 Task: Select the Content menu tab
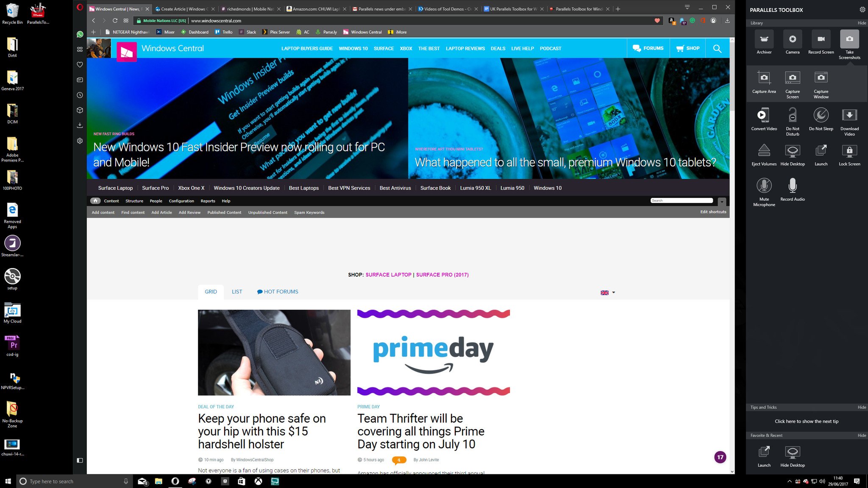[x=111, y=200]
